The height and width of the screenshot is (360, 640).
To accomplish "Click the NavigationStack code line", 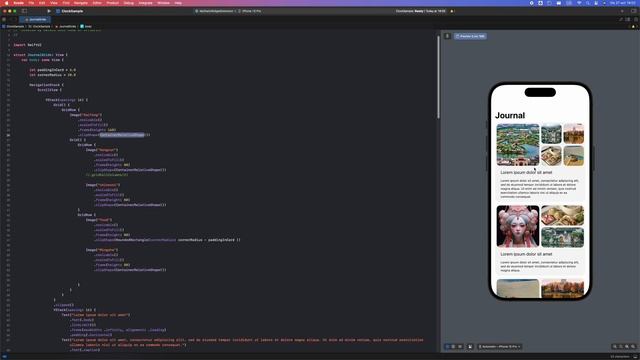I will click(46, 85).
